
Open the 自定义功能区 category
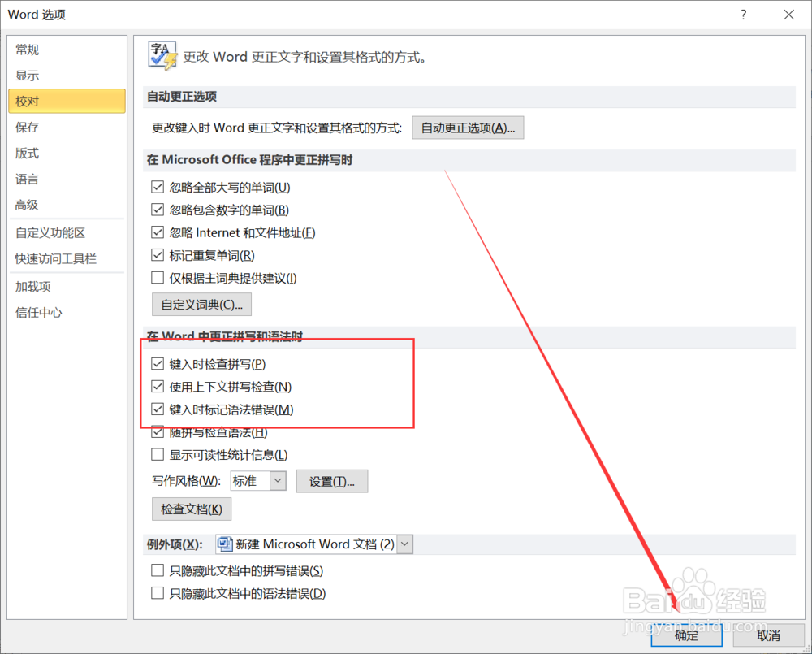point(67,232)
